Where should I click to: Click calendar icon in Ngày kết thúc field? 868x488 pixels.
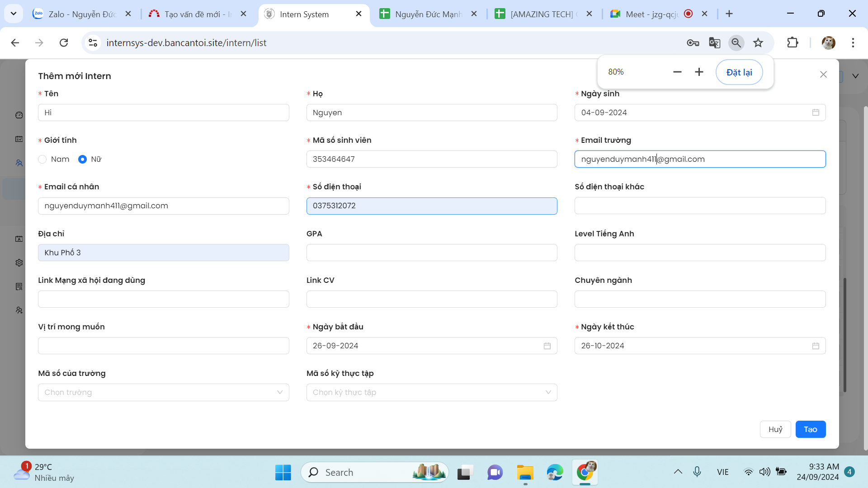click(x=816, y=346)
